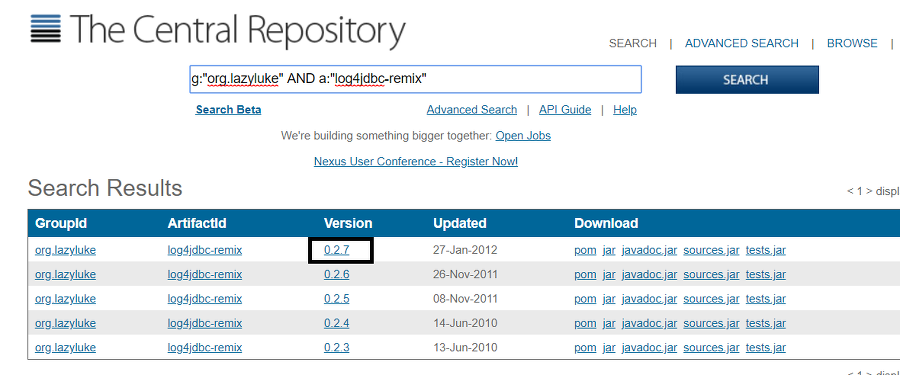
Task: Open version 0.2.4 link
Action: (x=336, y=323)
